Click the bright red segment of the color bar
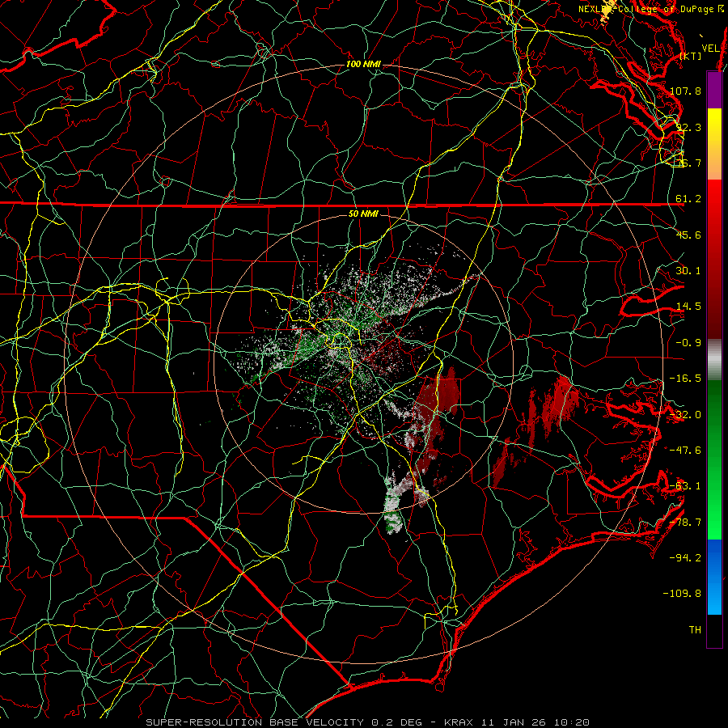Image resolution: width=728 pixels, height=728 pixels. point(714,206)
